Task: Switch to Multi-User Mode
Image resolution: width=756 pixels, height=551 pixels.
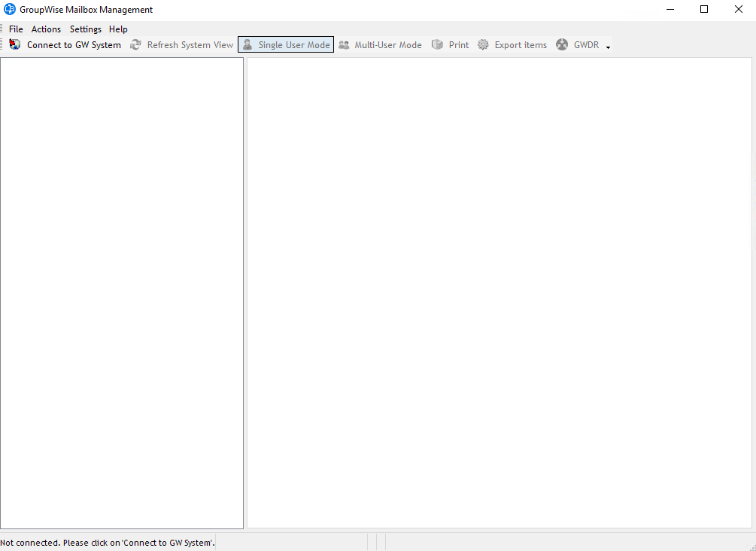Action: [x=381, y=45]
